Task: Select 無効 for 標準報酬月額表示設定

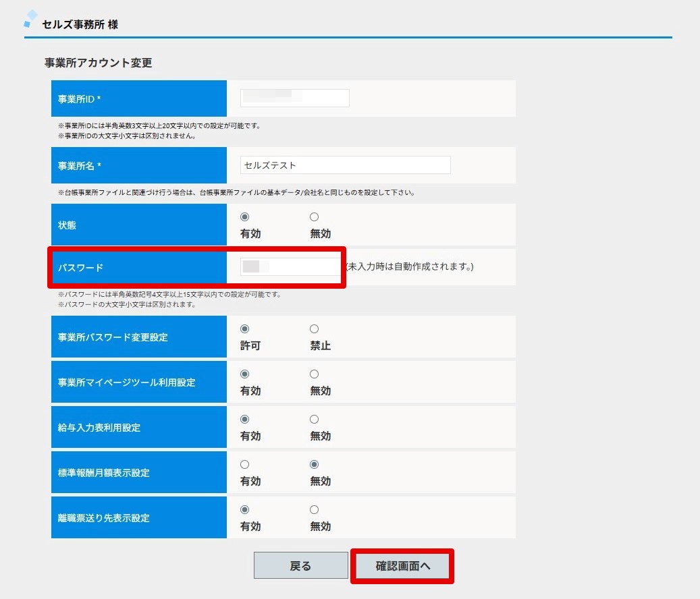Action: pos(315,464)
